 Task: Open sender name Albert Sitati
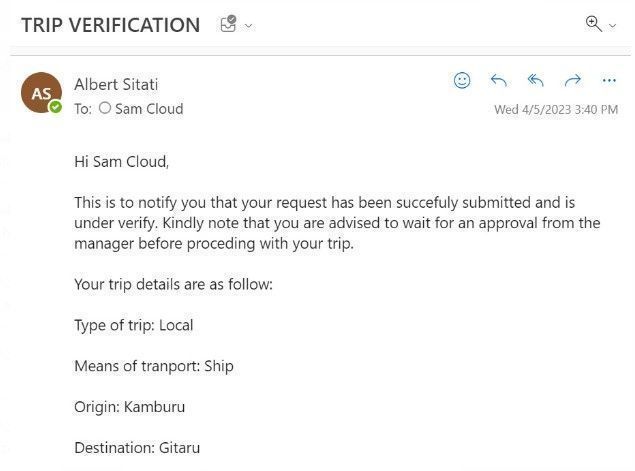click(x=116, y=84)
